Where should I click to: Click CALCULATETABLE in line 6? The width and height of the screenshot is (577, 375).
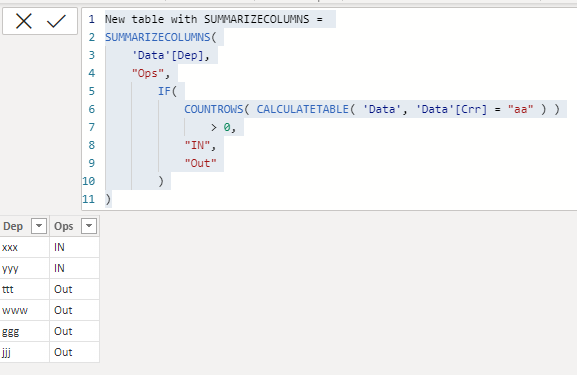click(302, 109)
